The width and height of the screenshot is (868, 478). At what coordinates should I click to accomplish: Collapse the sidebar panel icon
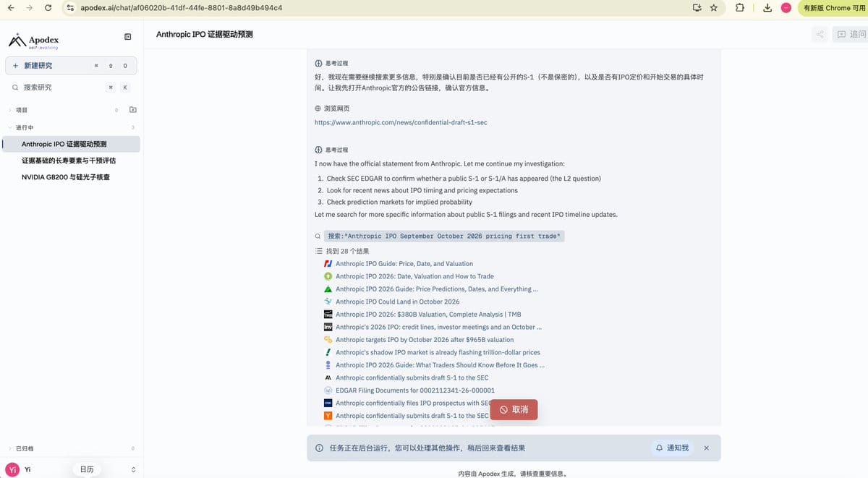tap(127, 37)
